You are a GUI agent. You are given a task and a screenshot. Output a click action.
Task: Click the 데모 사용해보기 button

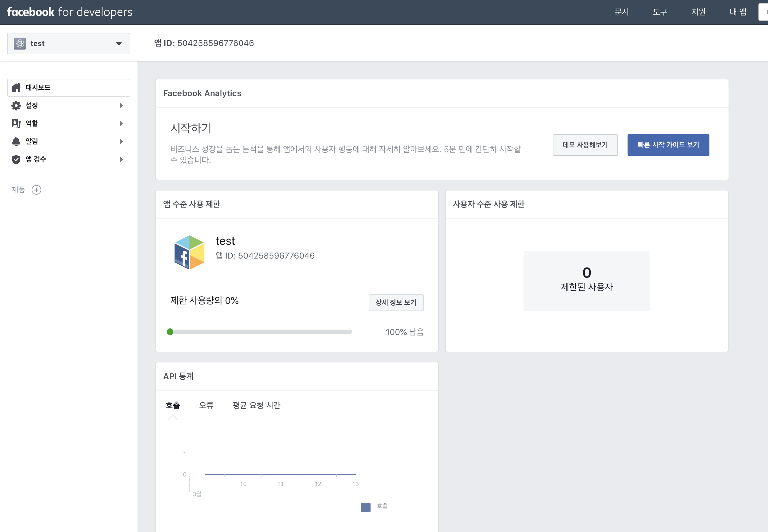[585, 145]
